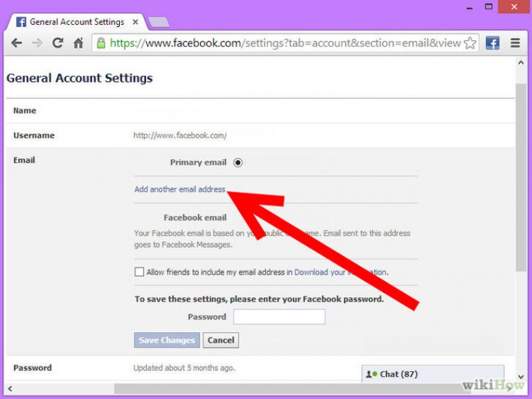Click the horizontal scrollbar thumb

[x=292, y=389]
